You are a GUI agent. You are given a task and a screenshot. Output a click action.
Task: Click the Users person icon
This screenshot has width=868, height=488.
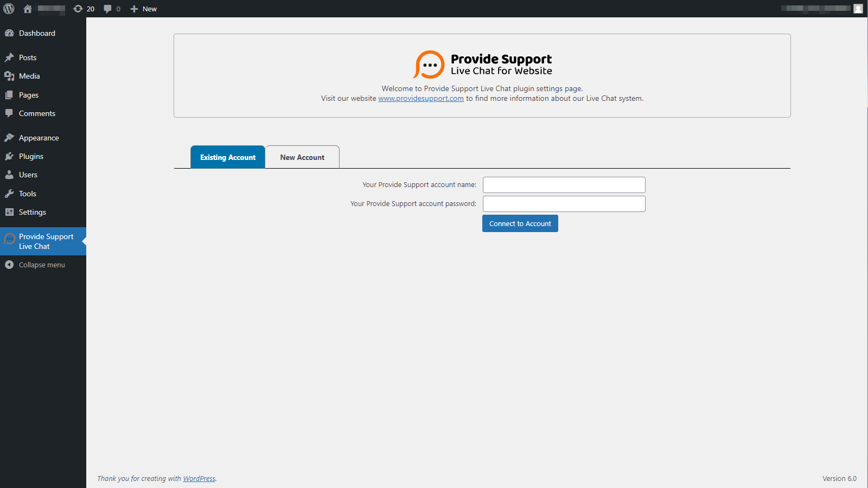(x=9, y=175)
